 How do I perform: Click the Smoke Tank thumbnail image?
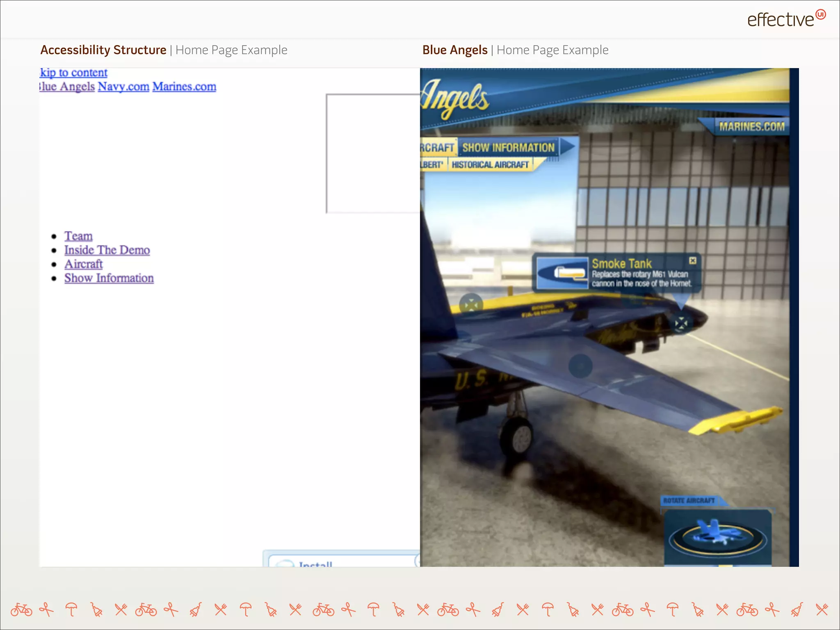(562, 273)
